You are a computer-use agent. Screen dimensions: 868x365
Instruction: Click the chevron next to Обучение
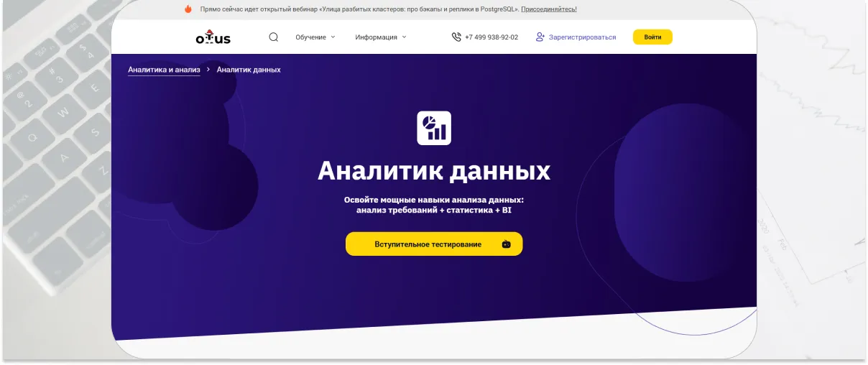(333, 37)
